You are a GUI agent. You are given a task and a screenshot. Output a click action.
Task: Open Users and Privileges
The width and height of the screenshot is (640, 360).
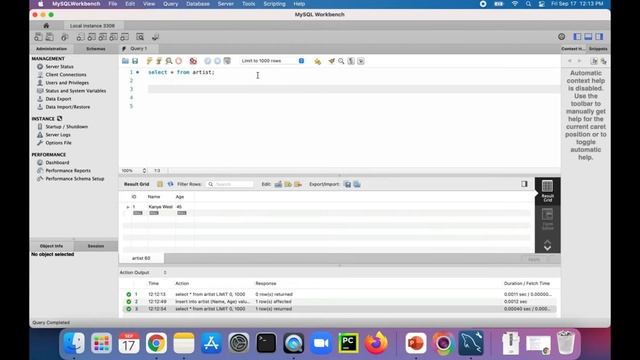67,83
